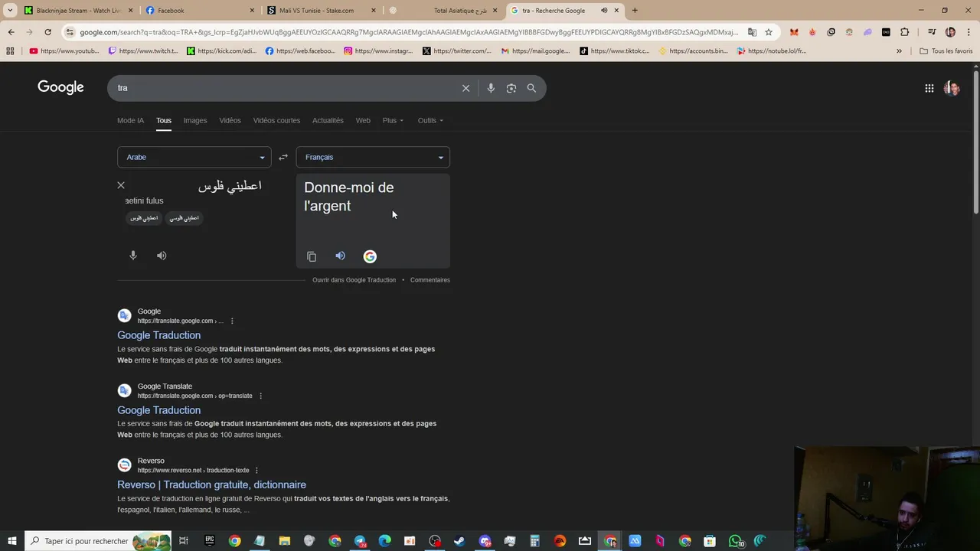Screen dimensions: 980x551
Task: Switch to Total Asiatique browser tab
Action: [443, 10]
